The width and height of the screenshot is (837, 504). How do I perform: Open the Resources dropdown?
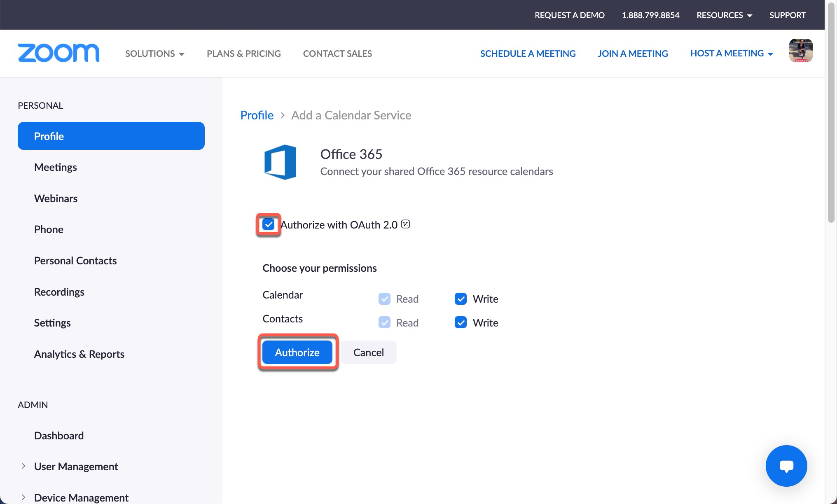[x=724, y=15]
